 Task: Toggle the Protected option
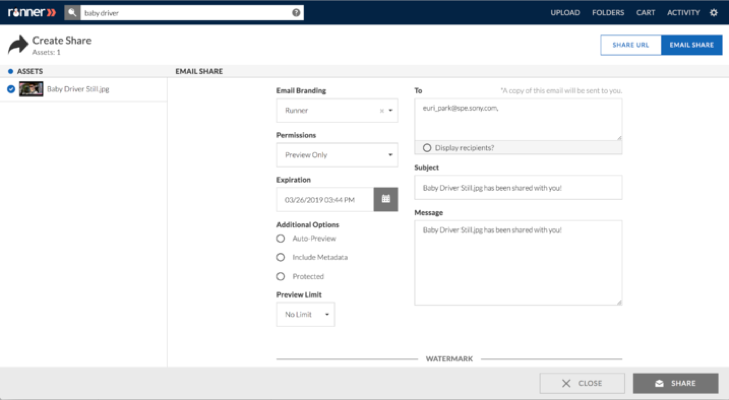280,276
